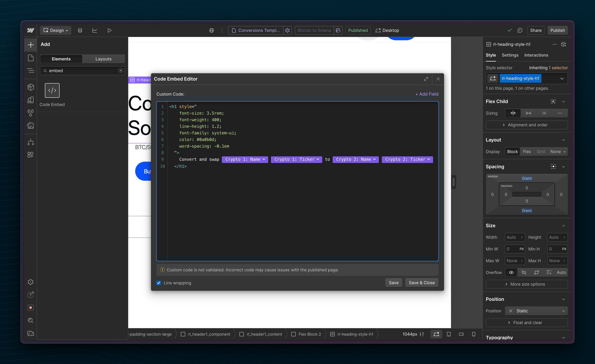Toggle Line wrapping checkbox in editor
Screen dimensions: 595x364
tap(159, 283)
